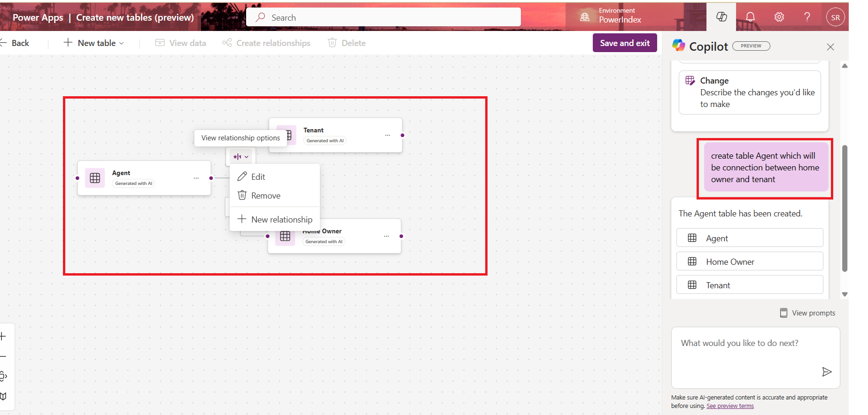Open the SR account avatar
868x415 pixels.
coord(835,17)
